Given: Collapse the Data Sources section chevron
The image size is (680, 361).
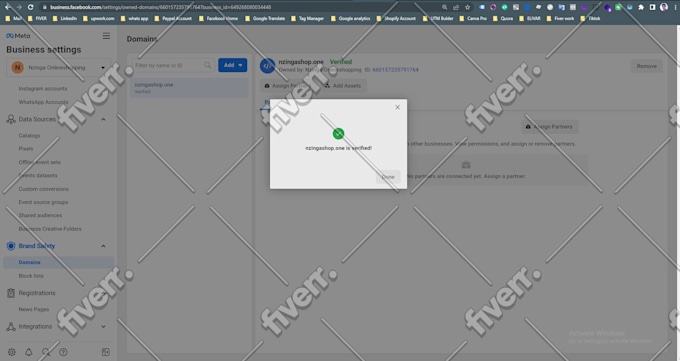Looking at the screenshot, I should pyautogui.click(x=103, y=119).
